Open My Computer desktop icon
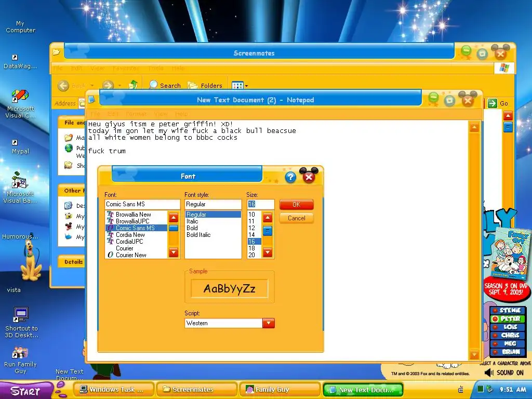Screen dimensions: 532x399 pyautogui.click(x=20, y=27)
